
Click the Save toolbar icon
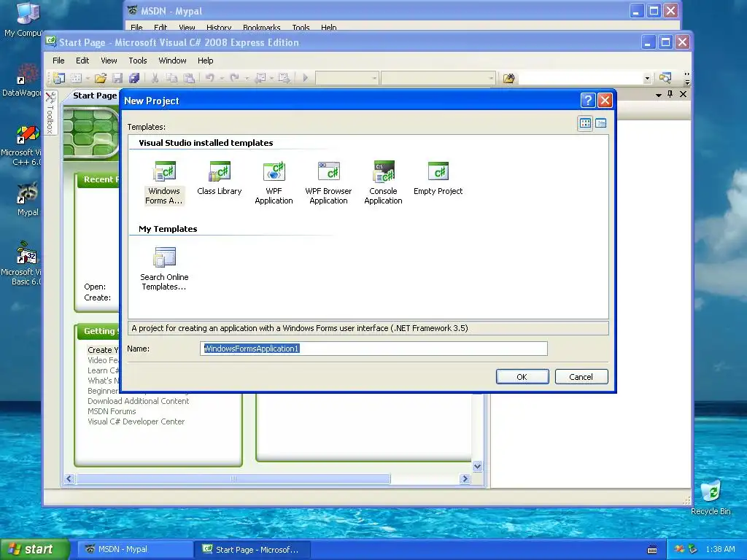click(117, 77)
